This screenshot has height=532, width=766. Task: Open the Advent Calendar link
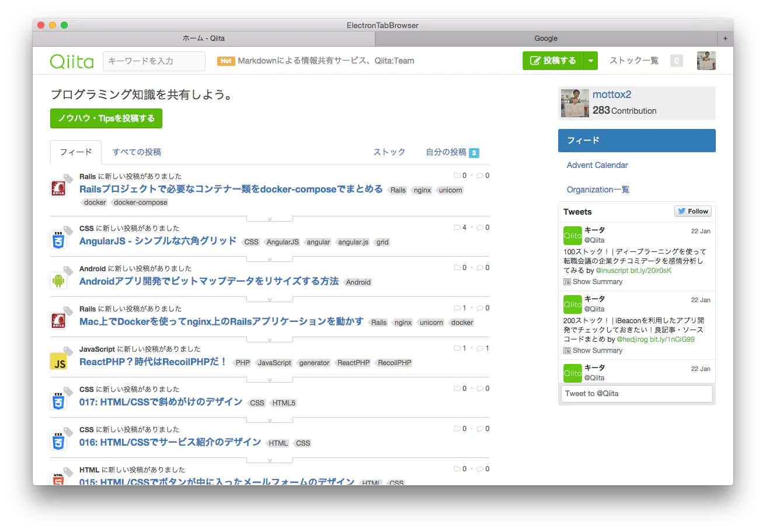597,165
